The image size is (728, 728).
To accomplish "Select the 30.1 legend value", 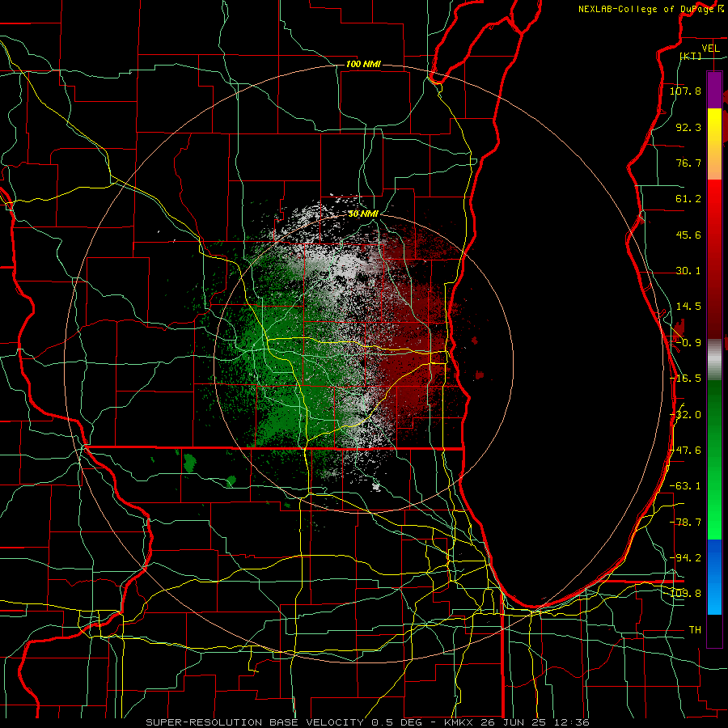I will [688, 271].
